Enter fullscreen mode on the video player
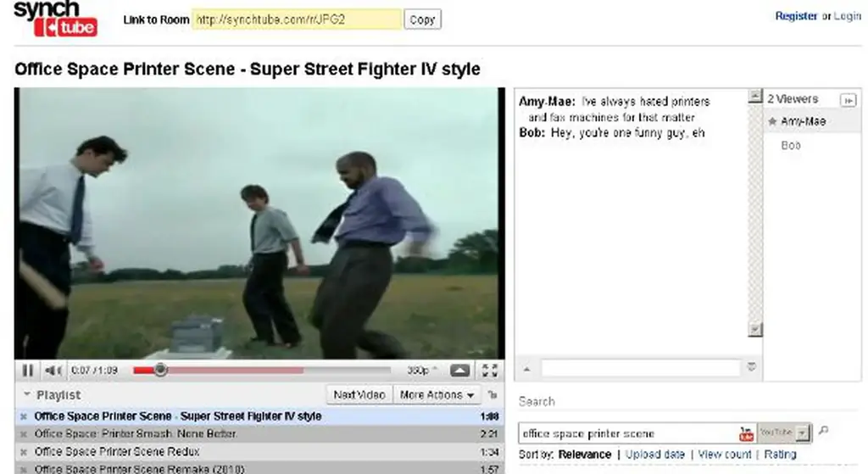The width and height of the screenshot is (868, 474). point(490,371)
